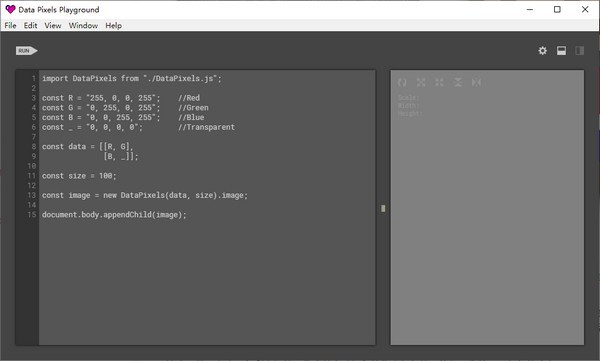Click the scale-up expand icon in preview
Viewport: 600px width, 361px height.
[421, 82]
